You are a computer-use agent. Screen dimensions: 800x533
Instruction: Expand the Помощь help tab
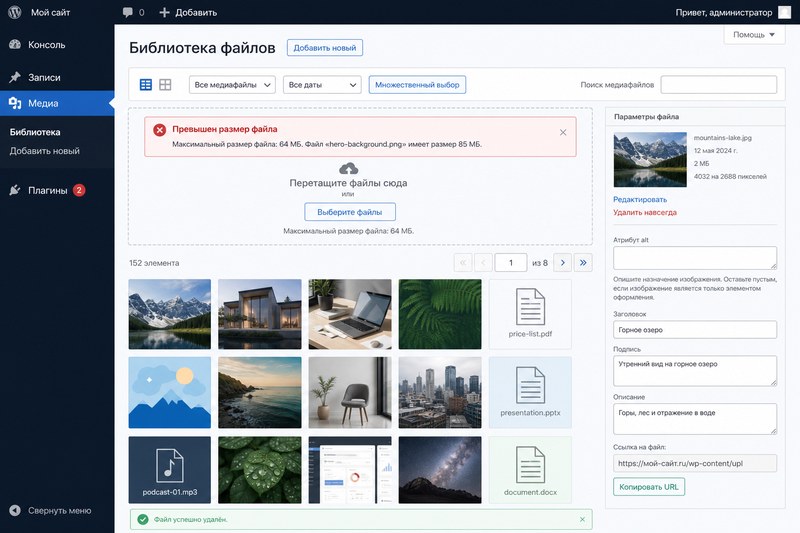tap(754, 35)
